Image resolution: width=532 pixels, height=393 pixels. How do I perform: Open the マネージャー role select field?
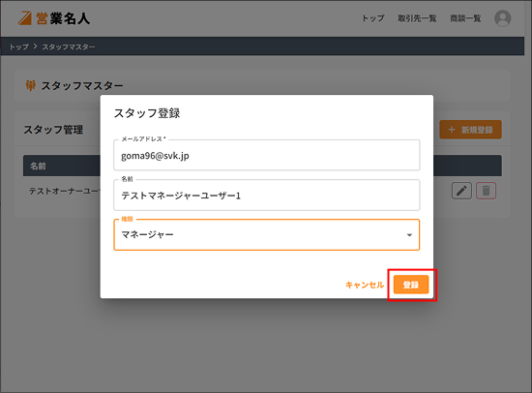pyautogui.click(x=267, y=234)
